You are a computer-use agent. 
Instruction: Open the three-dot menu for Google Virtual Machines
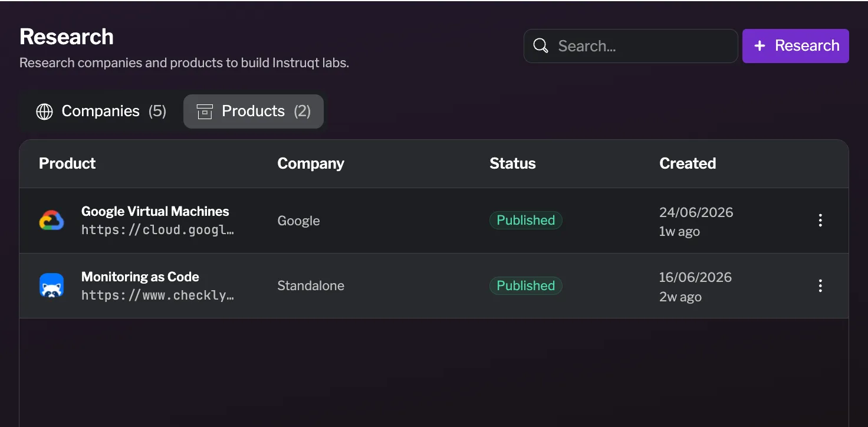coord(820,221)
